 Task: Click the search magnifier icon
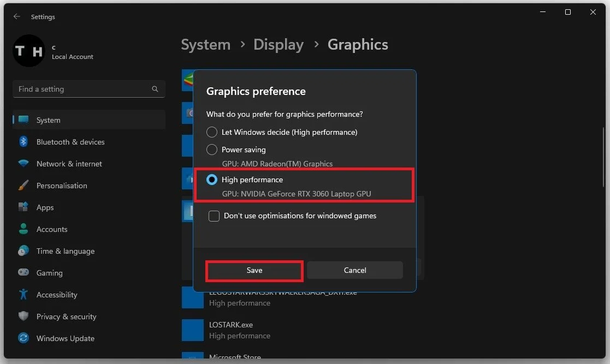(155, 89)
